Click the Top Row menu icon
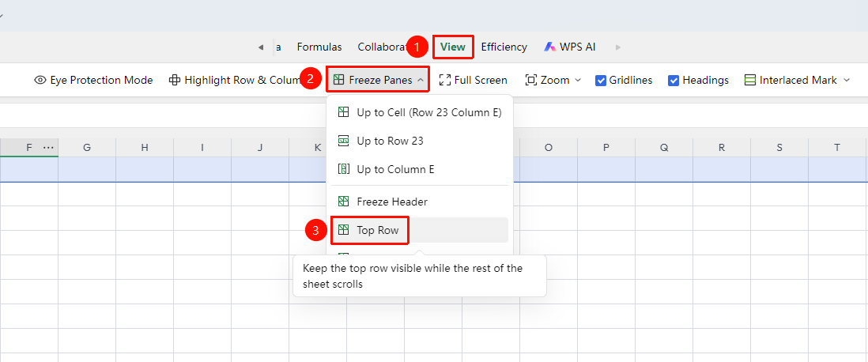This screenshot has width=868, height=362. tap(343, 230)
